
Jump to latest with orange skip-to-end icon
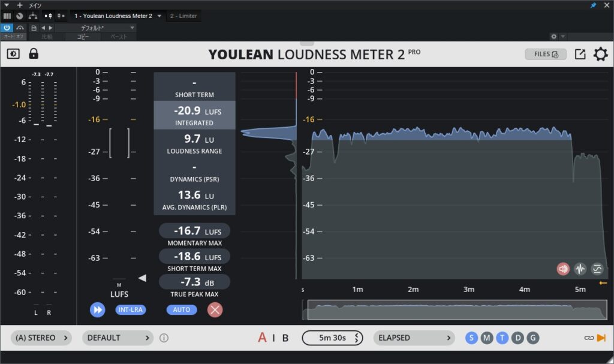[x=601, y=338]
